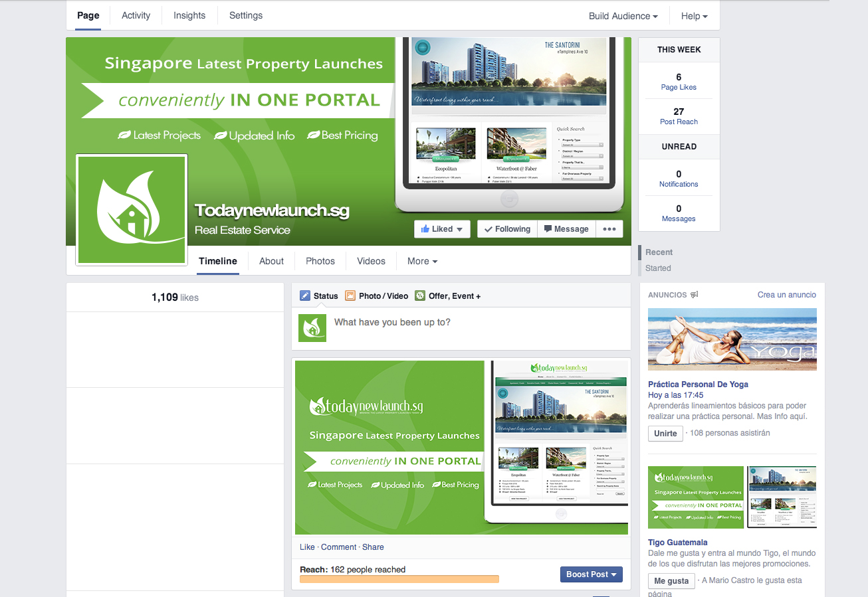Image resolution: width=868 pixels, height=597 pixels.
Task: Open the Activity tab
Action: (136, 15)
